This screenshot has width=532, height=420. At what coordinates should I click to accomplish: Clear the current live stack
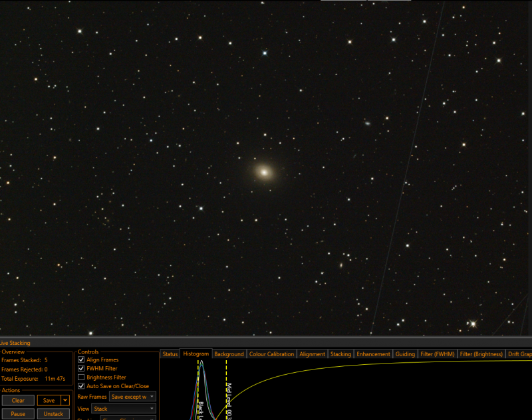coord(18,400)
